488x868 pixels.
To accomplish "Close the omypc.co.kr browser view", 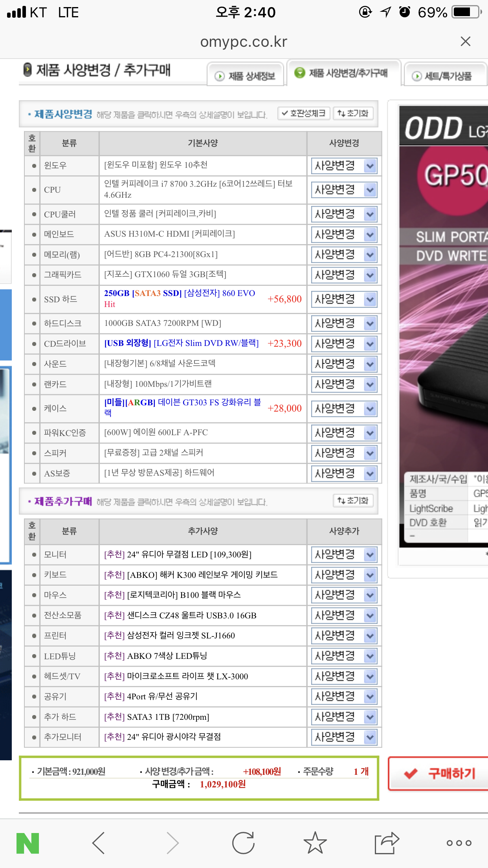I will [x=466, y=41].
